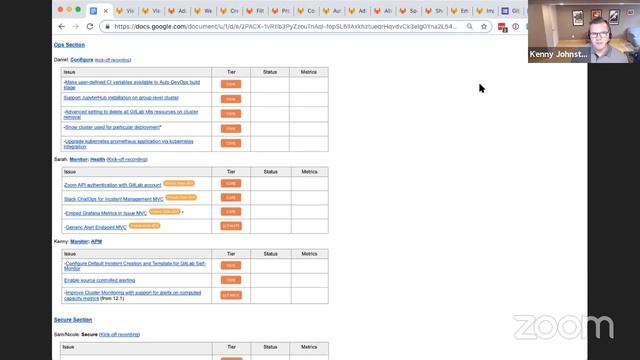Viewport: 640px width, 360px height.
Task: Reload the page with the refresh icon
Action: pyautogui.click(x=90, y=27)
